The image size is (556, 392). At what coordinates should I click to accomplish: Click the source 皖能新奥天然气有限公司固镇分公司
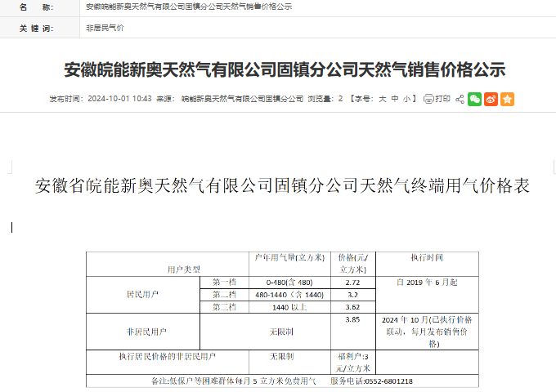click(x=242, y=99)
